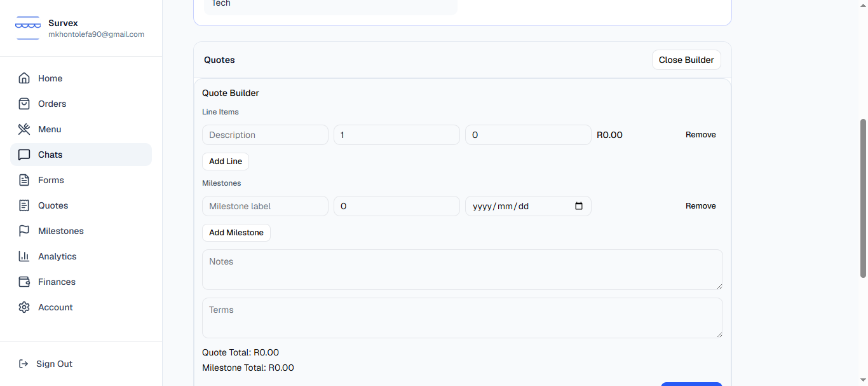Click Sign Out label
Image resolution: width=868 pixels, height=386 pixels.
click(54, 364)
